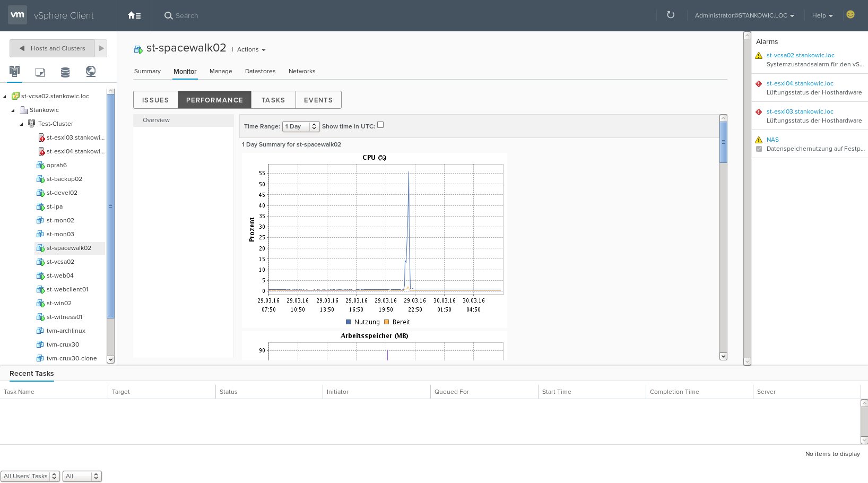Click the vCenter st-vcsa02 server icon
Viewport: 868px width, 483px height.
point(15,96)
